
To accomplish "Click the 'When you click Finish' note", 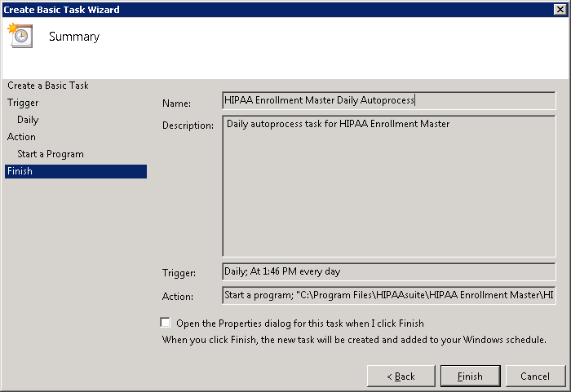I will point(354,340).
